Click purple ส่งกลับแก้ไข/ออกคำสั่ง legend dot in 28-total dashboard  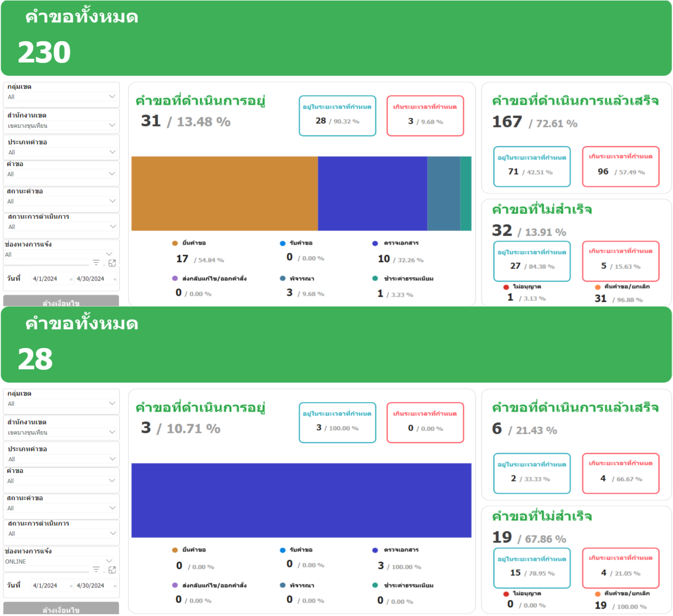click(x=175, y=585)
